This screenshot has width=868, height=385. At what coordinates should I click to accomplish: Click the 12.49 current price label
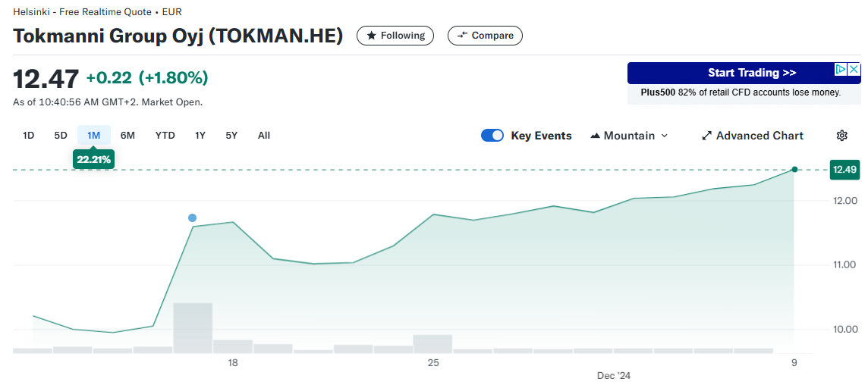844,170
